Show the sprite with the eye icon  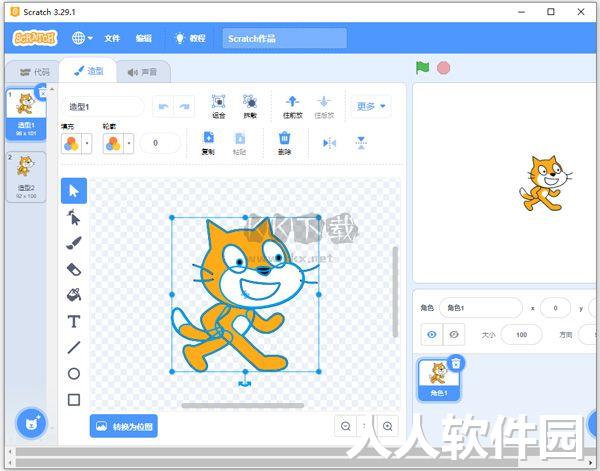coord(432,334)
